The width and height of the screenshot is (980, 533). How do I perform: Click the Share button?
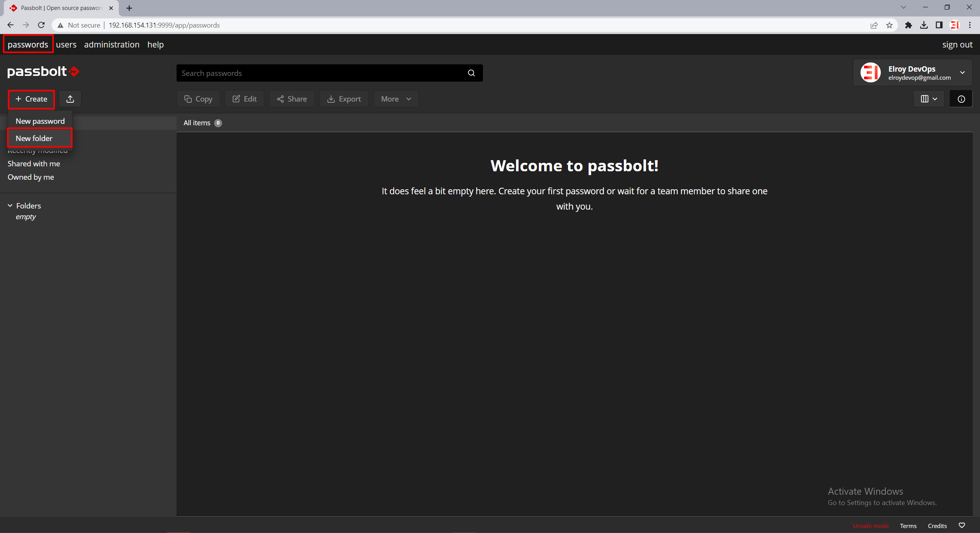(x=292, y=99)
